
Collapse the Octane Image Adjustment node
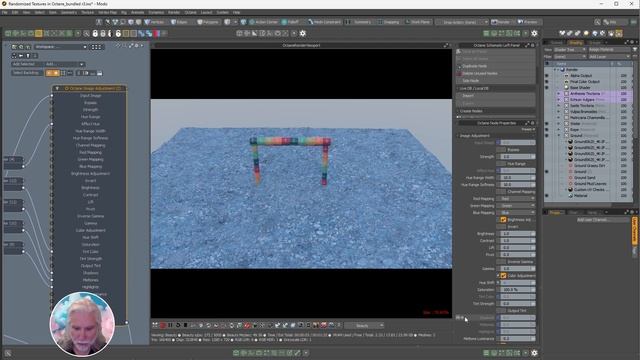pyautogui.click(x=57, y=88)
